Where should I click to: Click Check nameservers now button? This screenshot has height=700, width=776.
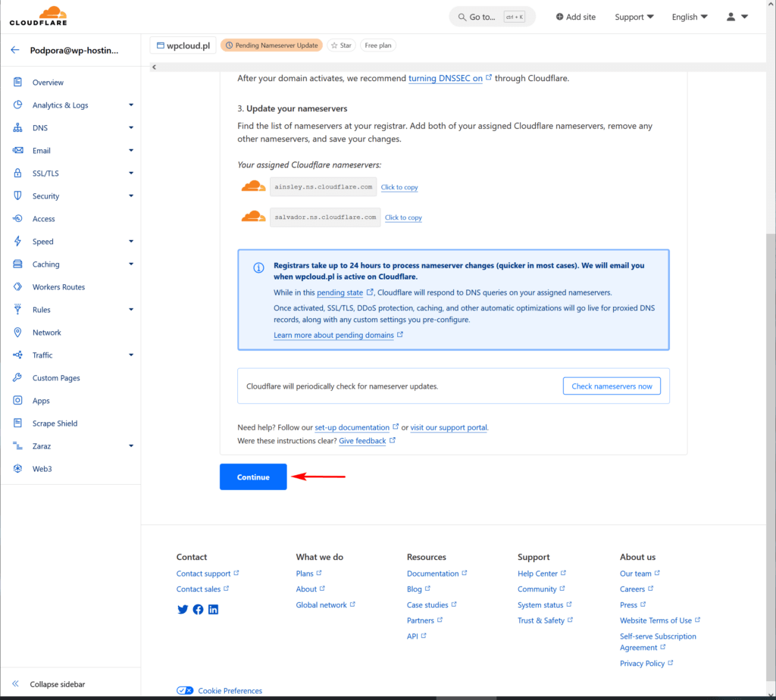612,386
